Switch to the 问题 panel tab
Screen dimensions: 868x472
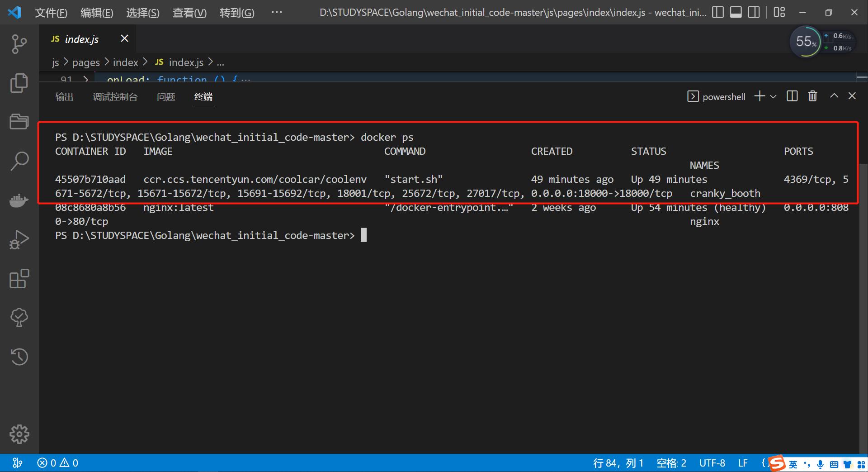pyautogui.click(x=166, y=97)
